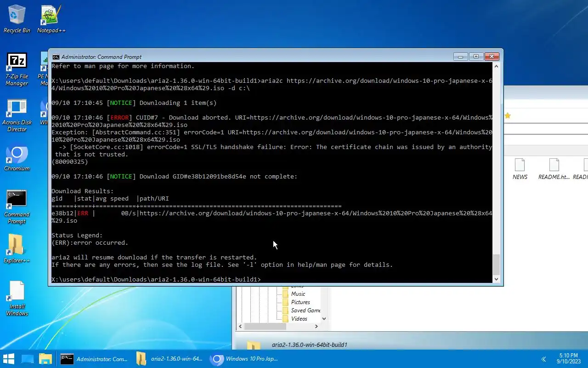
Task: Open 7-Zip File Manager shortcut
Action: tap(17, 69)
